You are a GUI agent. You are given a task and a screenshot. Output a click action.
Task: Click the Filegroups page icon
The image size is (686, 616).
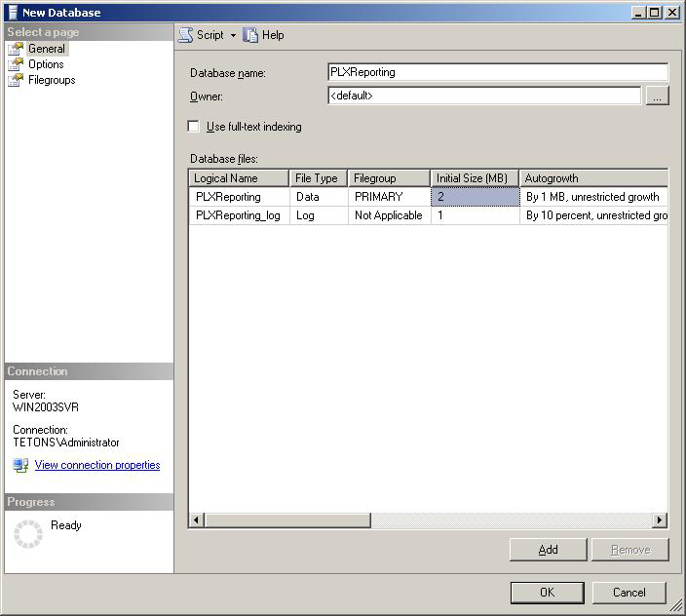(16, 81)
